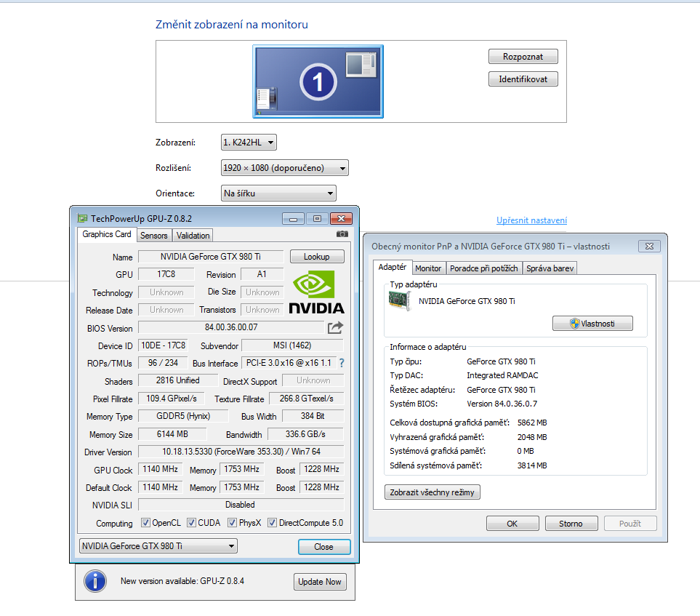Click the blue info icon for update notice
This screenshot has height=616, width=700.
pos(94,581)
